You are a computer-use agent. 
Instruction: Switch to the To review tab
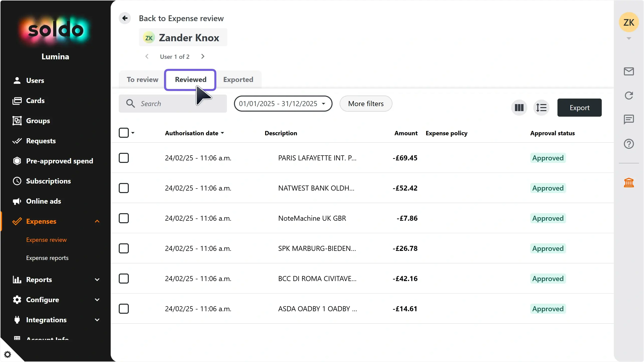142,79
